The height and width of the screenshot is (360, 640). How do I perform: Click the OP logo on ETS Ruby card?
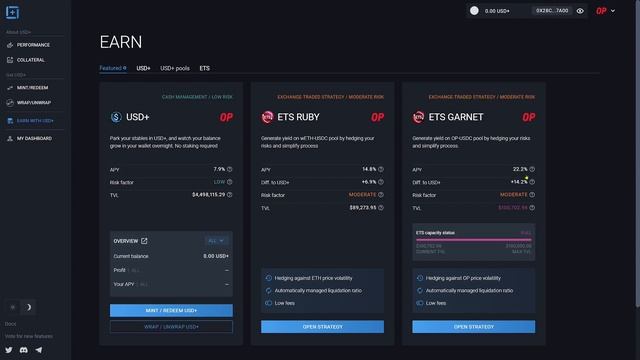[378, 118]
